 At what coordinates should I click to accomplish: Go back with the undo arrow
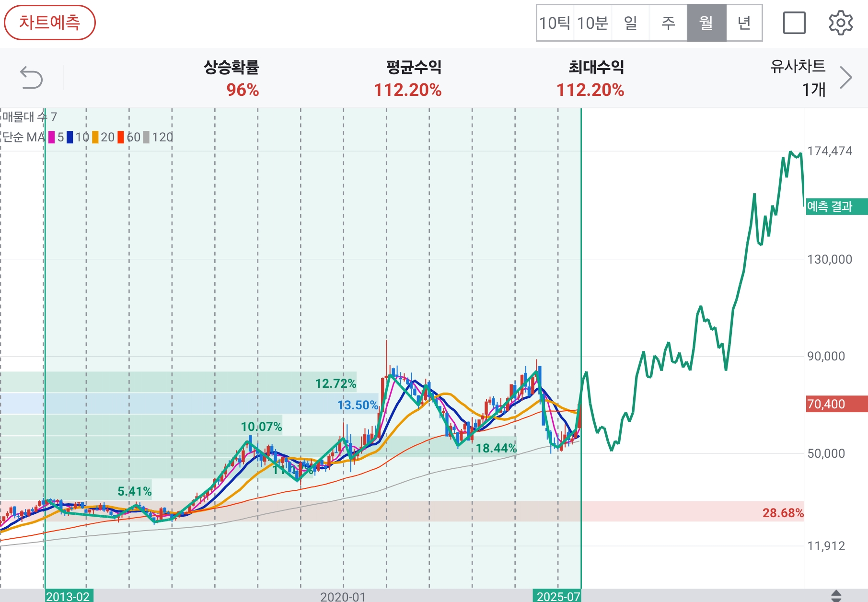tap(32, 78)
